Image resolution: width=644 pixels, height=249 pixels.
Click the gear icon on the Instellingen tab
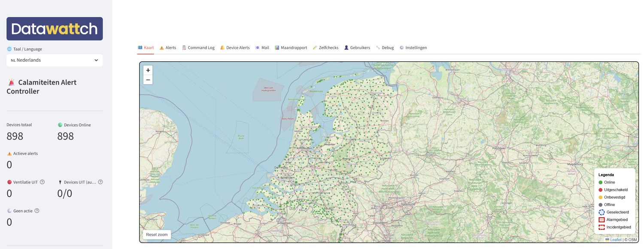(401, 48)
